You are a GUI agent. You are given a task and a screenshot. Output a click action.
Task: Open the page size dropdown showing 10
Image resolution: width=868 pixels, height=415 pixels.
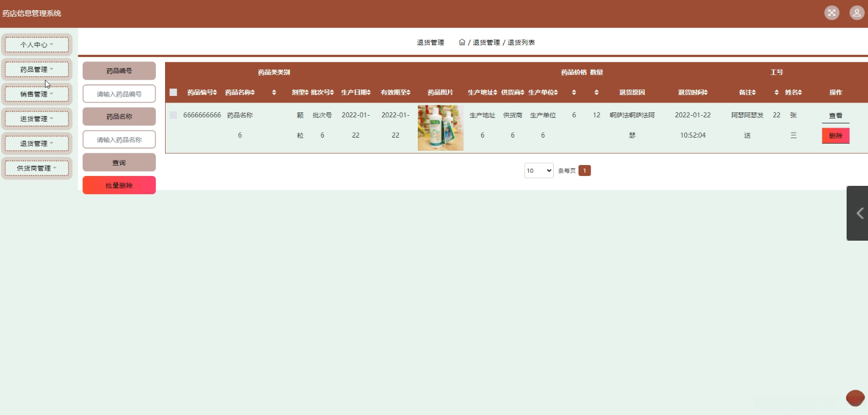(539, 170)
